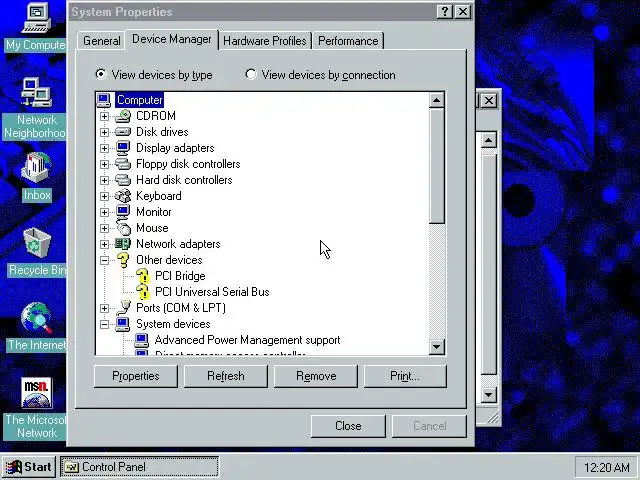Collapse the System devices node

pos(104,324)
